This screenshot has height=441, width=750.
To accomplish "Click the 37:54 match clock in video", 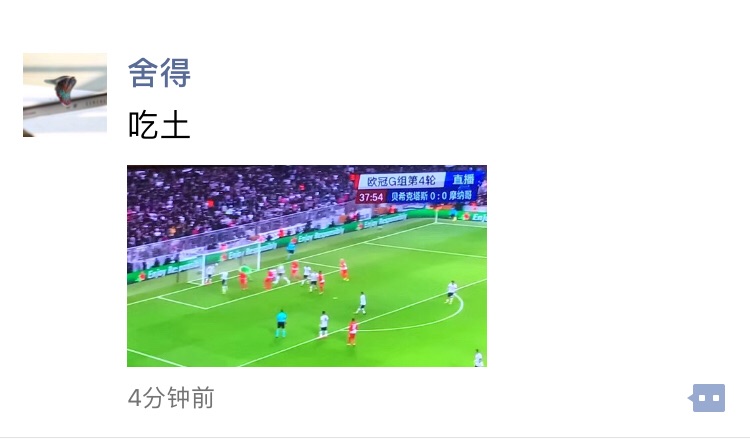I will click(371, 197).
